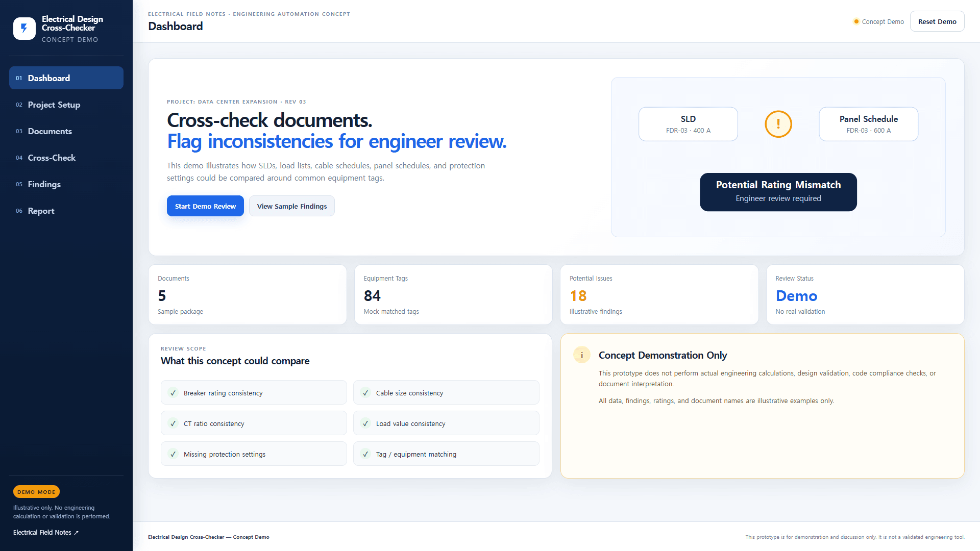Go to Project Setup page

point(66,105)
